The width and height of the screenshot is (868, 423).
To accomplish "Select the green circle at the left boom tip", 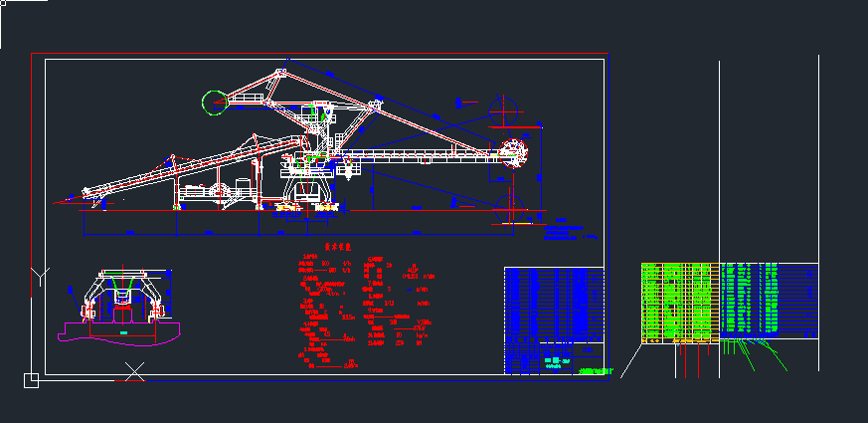I will [213, 101].
